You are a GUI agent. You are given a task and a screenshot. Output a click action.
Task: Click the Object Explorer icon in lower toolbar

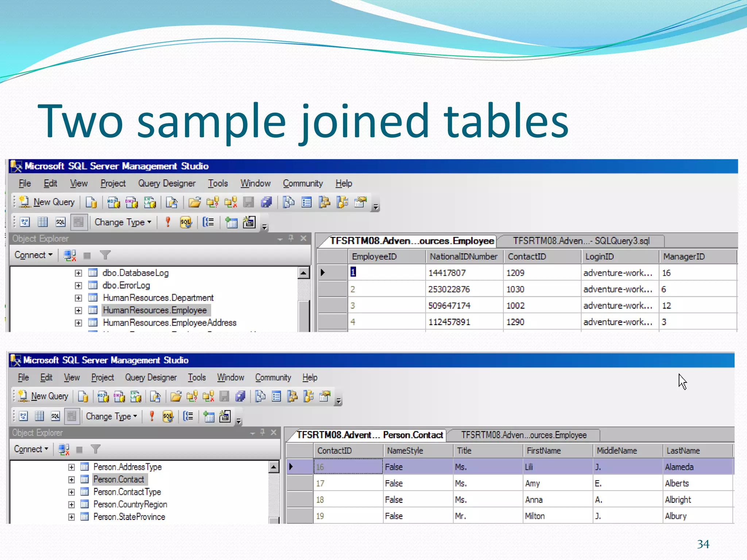292,396
